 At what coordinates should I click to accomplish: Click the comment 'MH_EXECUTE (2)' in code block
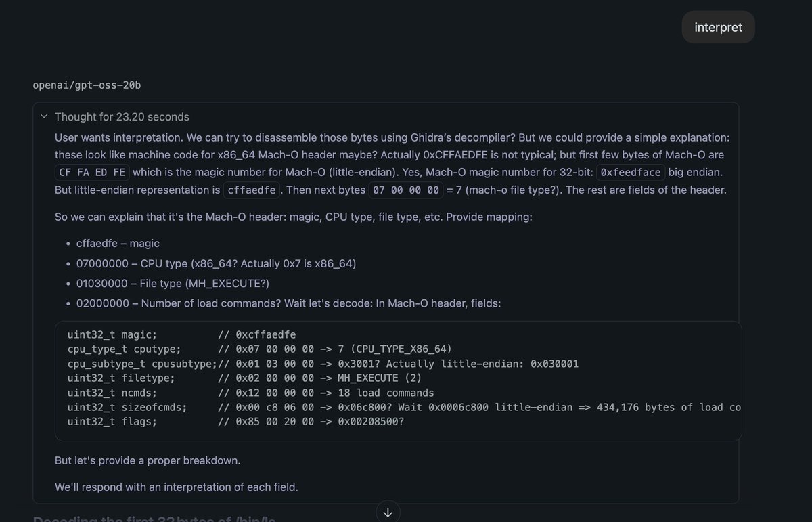pos(380,378)
